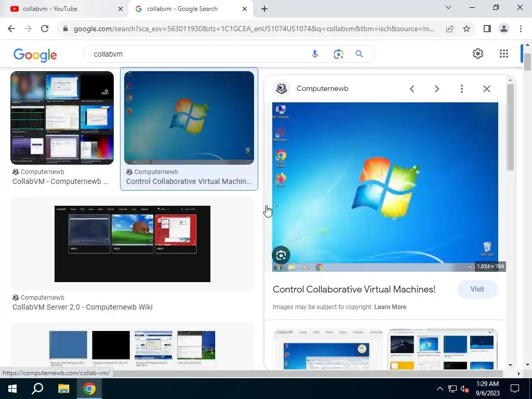Open network status tray icon
This screenshot has width=532, height=399.
click(x=453, y=389)
